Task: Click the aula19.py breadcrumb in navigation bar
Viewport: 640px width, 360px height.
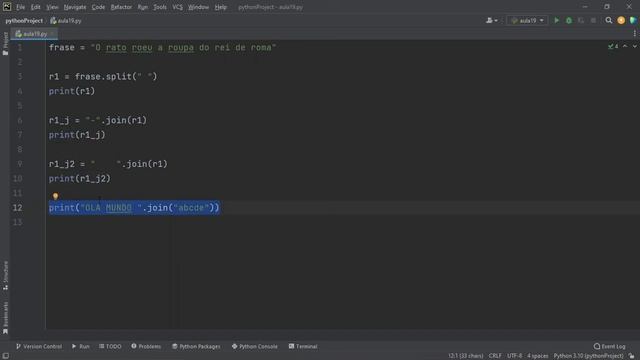Action: point(66,20)
